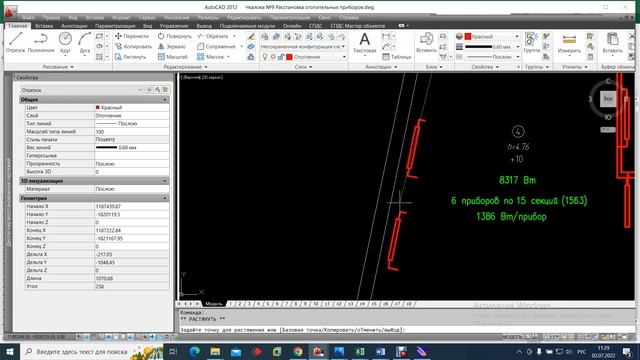Click the Масштаб scale tool
The height and width of the screenshot is (360, 640).
[173, 57]
